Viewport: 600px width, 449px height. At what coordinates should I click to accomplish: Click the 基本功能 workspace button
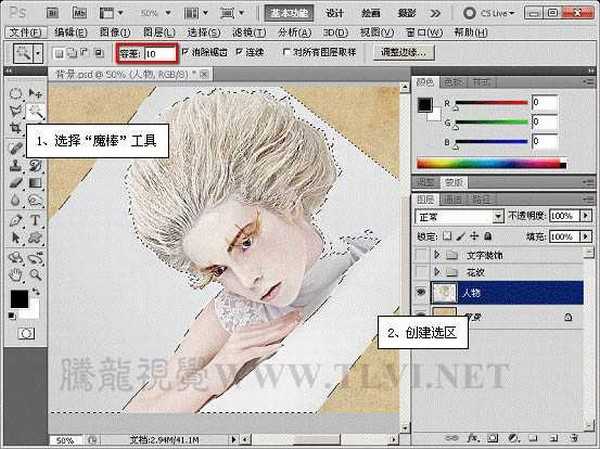pyautogui.click(x=291, y=13)
